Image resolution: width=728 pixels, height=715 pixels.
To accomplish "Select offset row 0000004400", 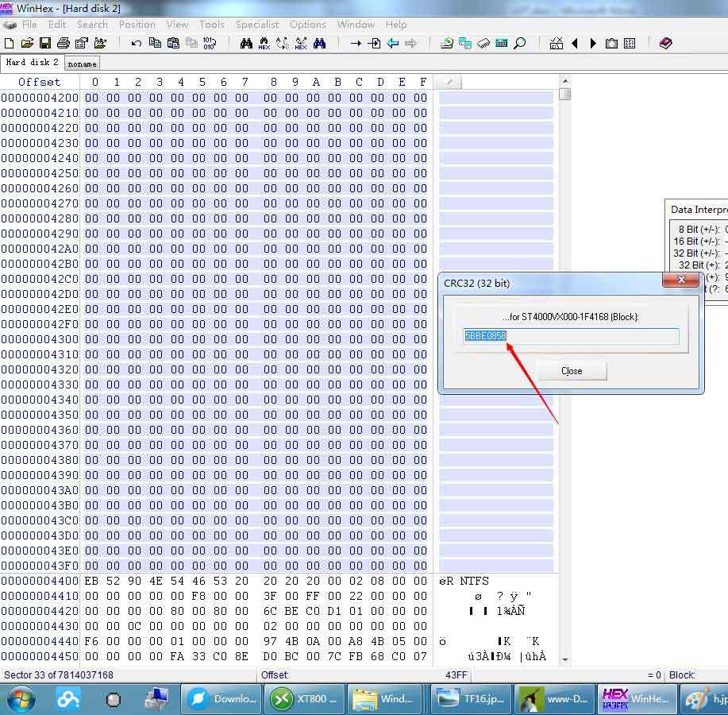I will click(40, 581).
